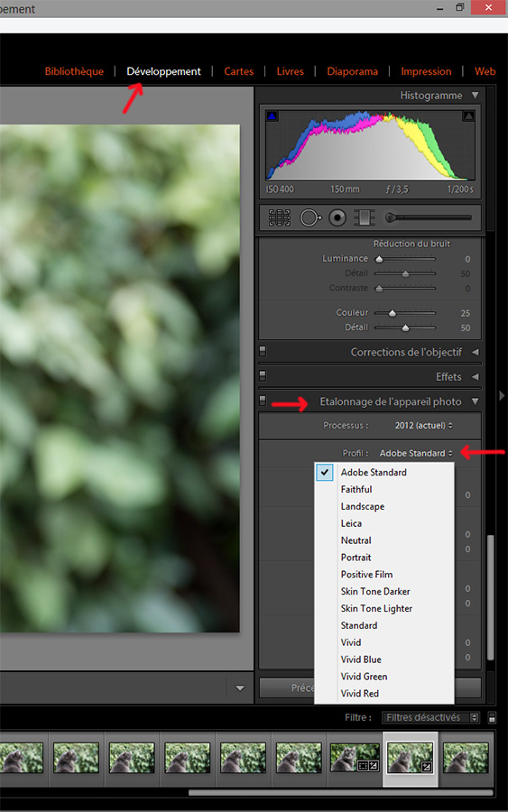Image resolution: width=508 pixels, height=812 pixels.
Task: Click the filter lock switch icon
Action: tap(492, 718)
